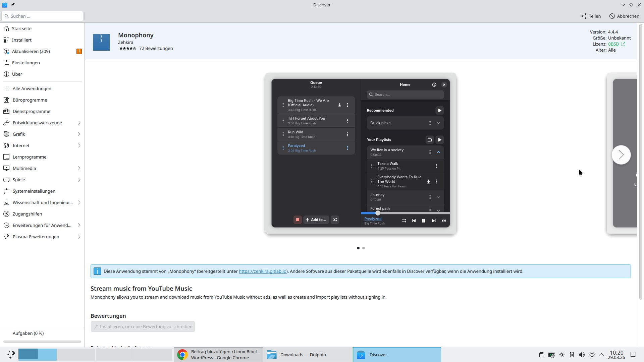The width and height of the screenshot is (644, 362).
Task: Open the Installiert section
Action: coord(22,40)
